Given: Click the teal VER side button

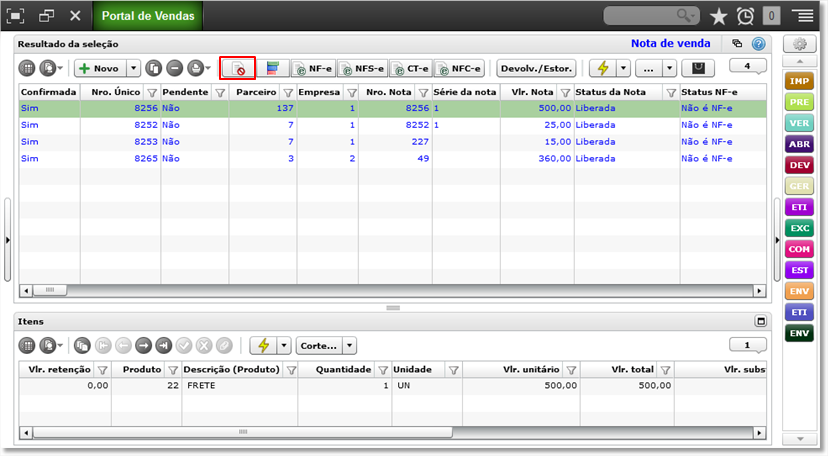Looking at the screenshot, I should (799, 123).
